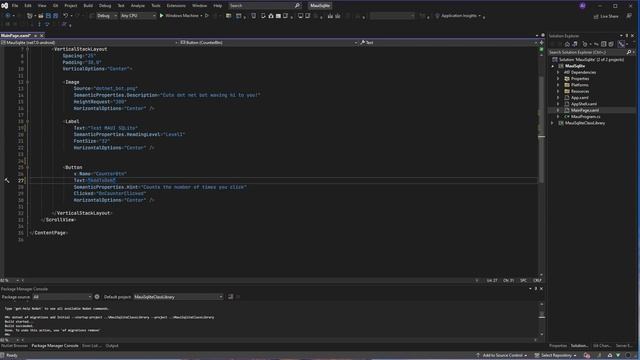Open the Default project dropdown
The height and width of the screenshot is (360, 640).
[x=178, y=297]
